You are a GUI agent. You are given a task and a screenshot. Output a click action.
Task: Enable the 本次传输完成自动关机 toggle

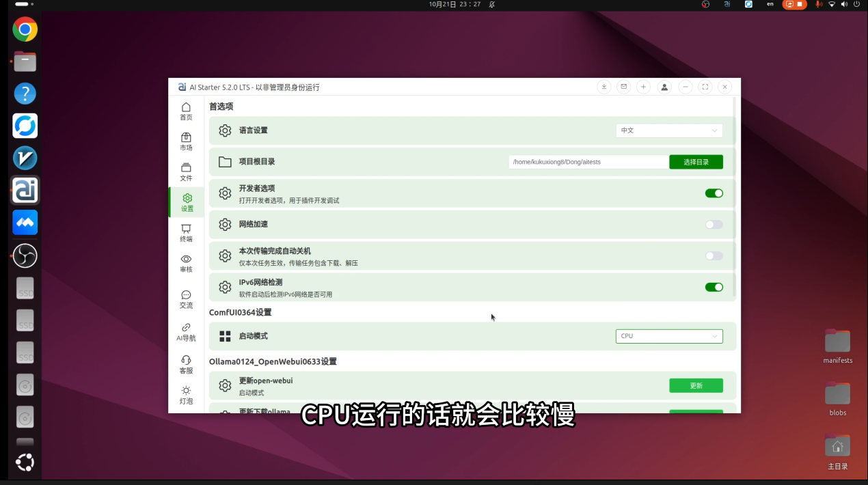[x=714, y=256]
